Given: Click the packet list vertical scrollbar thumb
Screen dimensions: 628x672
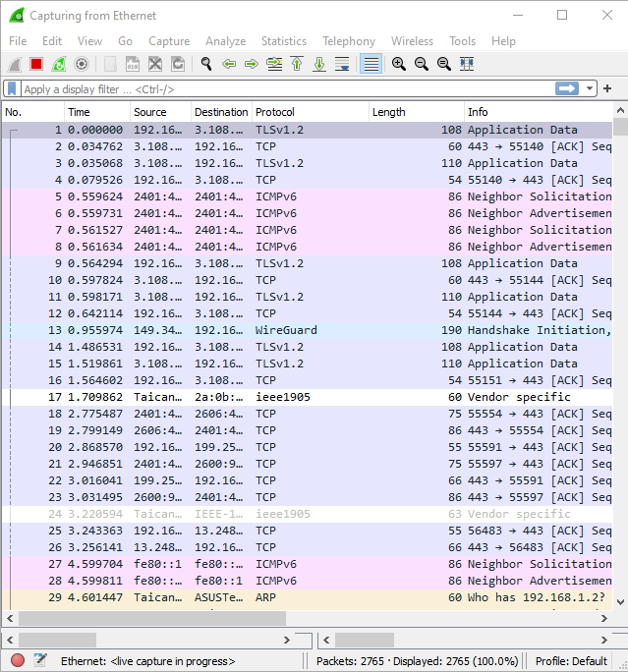Looking at the screenshot, I should 620,128.
